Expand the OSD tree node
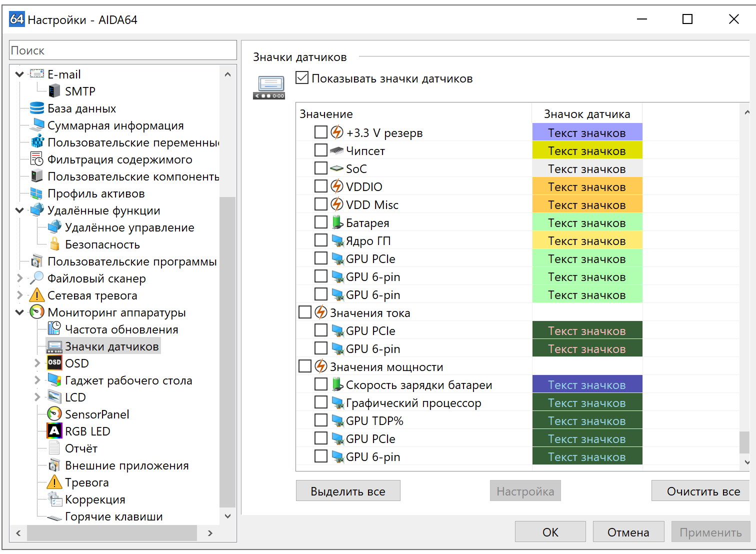The width and height of the screenshot is (756, 554). coord(37,363)
